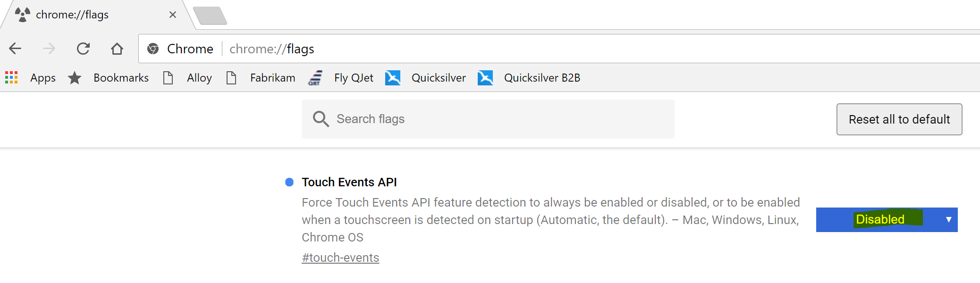Click the dropdown arrow next to Disabled

click(x=948, y=220)
